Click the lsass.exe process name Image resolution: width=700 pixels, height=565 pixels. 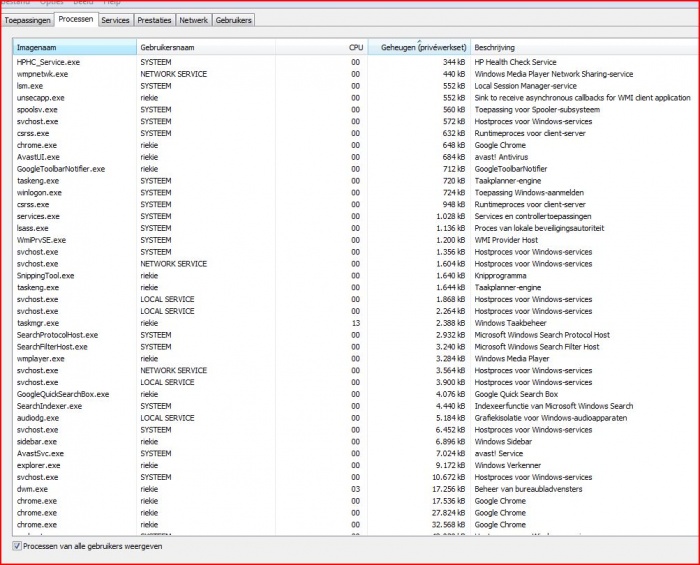(x=33, y=228)
